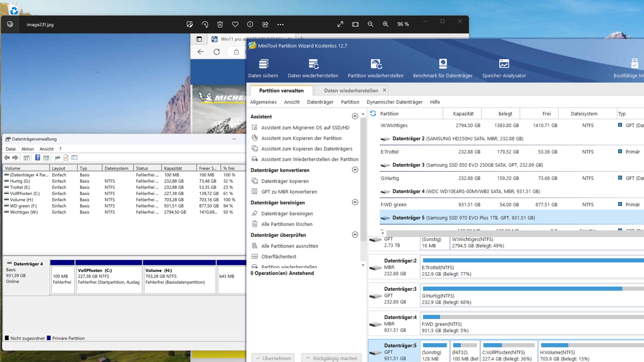Run Oberflächentest from sidebar

point(274,256)
